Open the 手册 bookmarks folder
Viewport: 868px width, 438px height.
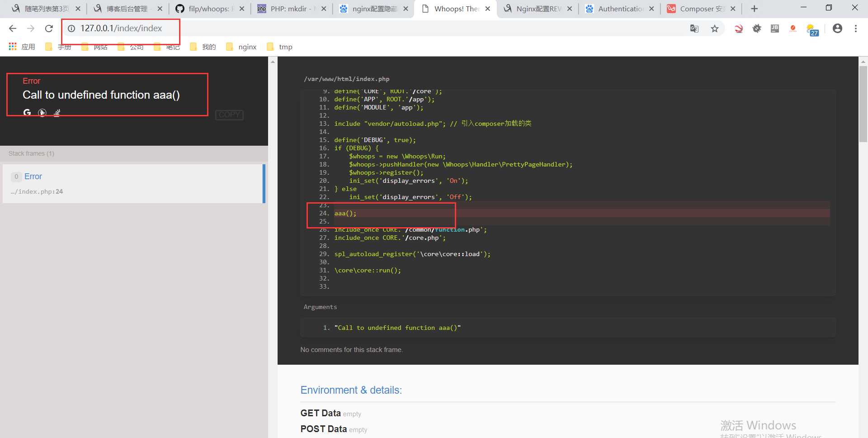(58, 47)
